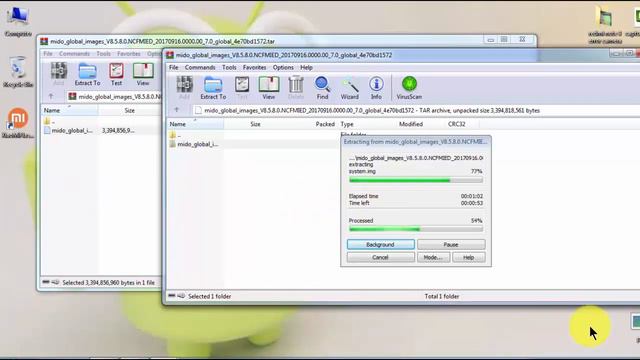
Task: Open the Computer desktop icon
Action: pyautogui.click(x=18, y=22)
